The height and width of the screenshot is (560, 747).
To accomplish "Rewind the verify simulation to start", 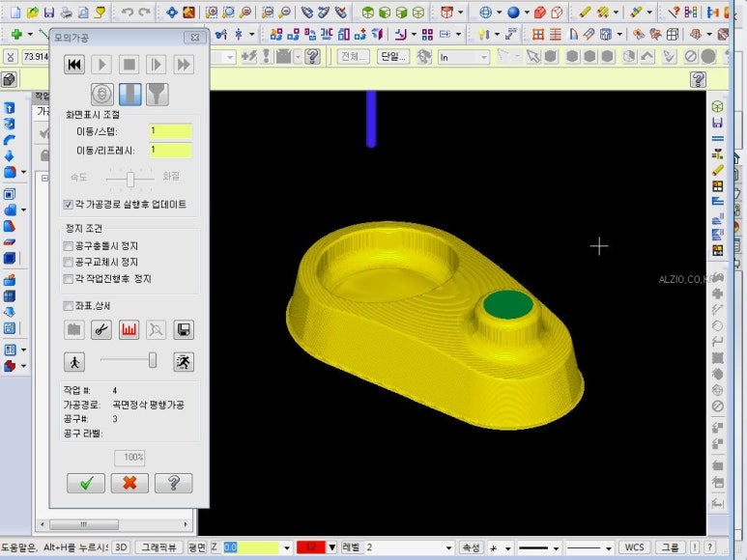I will tap(74, 65).
